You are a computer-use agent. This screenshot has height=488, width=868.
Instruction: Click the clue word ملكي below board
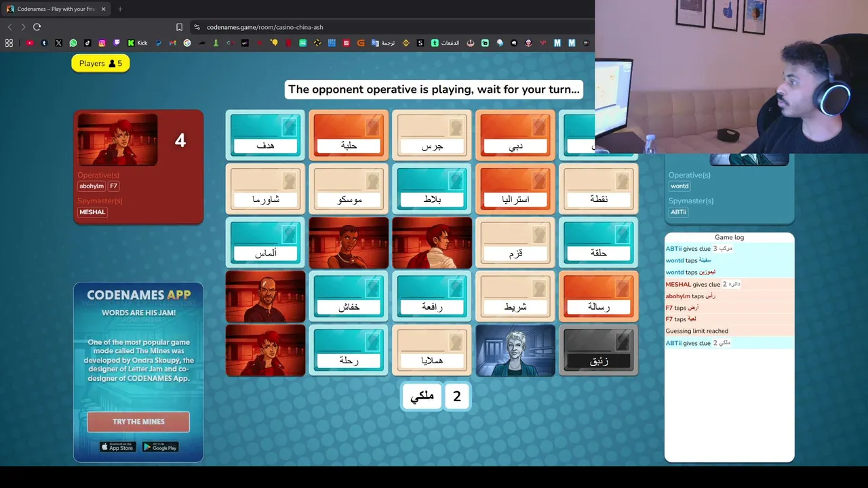422,396
